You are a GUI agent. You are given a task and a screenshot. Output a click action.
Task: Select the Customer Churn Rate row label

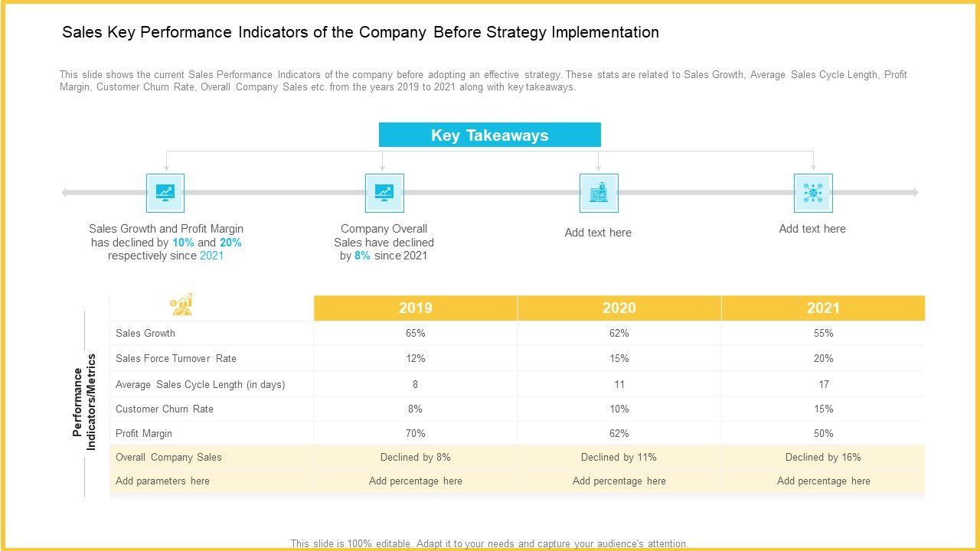[165, 409]
